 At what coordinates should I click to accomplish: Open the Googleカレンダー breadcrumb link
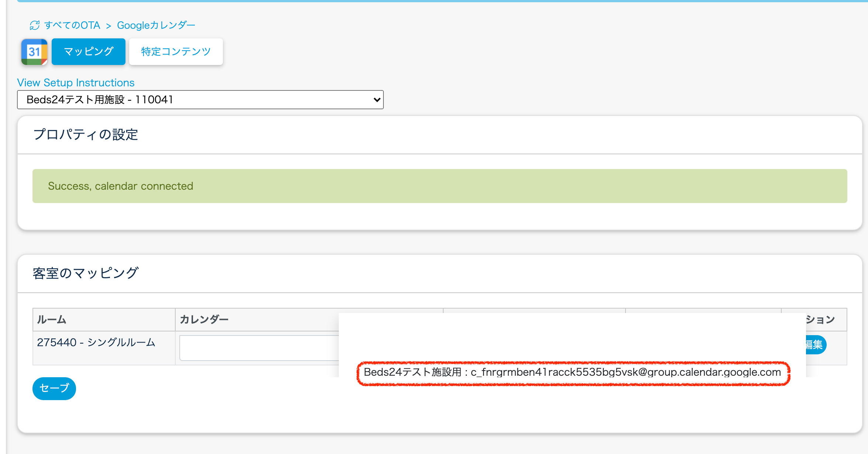156,25
